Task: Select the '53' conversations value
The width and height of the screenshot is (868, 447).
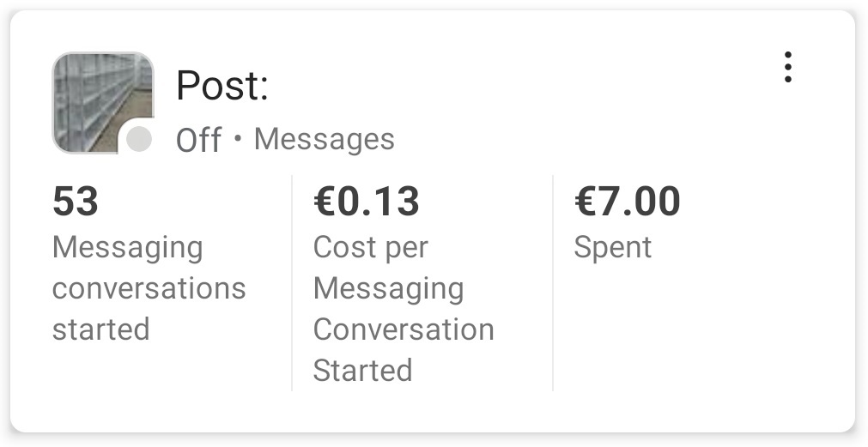Action: click(76, 202)
